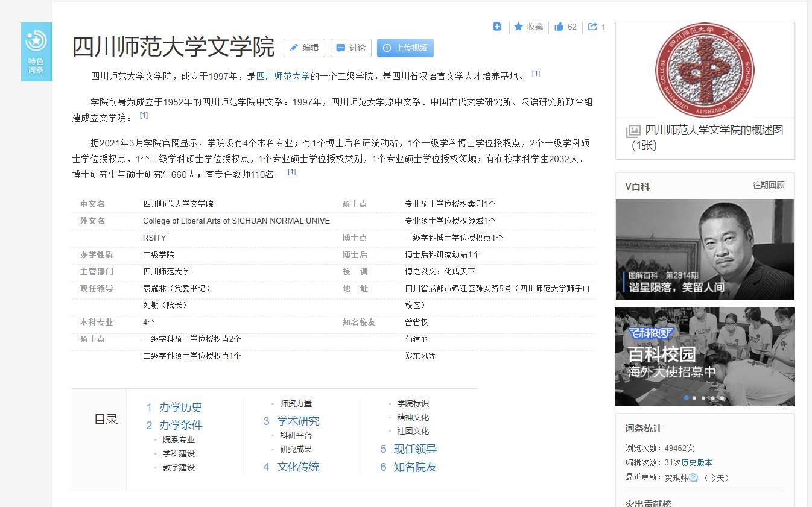Jump to 2 办学条件 section
The width and height of the screenshot is (812, 507).
click(174, 425)
